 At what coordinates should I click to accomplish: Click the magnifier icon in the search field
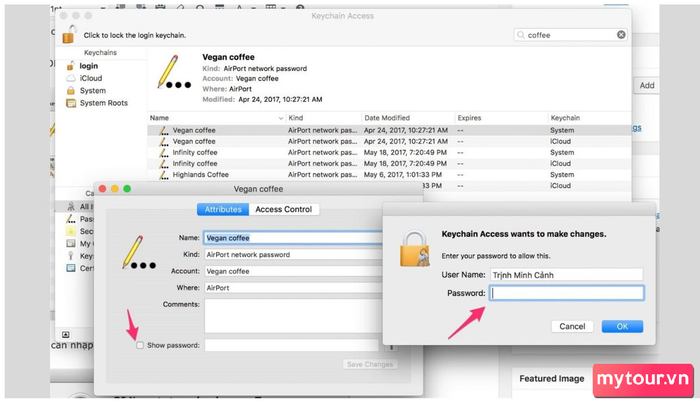click(521, 35)
